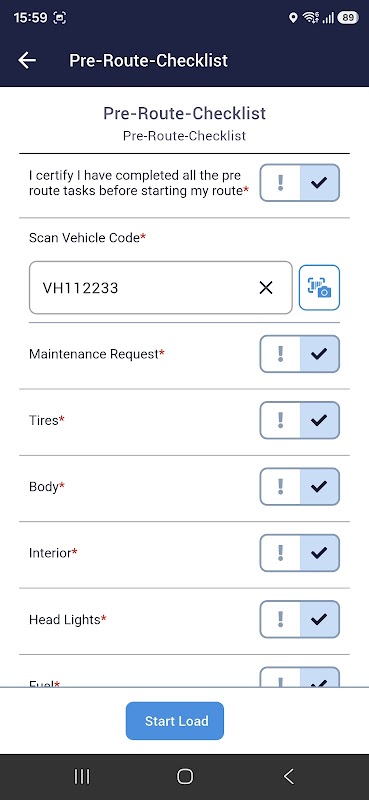
Task: Clear the vehicle code with X
Action: tap(265, 288)
